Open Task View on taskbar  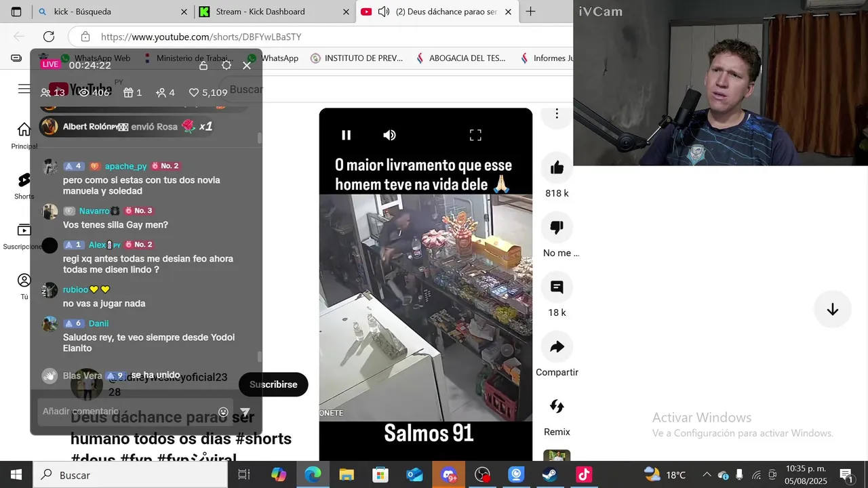(x=244, y=475)
